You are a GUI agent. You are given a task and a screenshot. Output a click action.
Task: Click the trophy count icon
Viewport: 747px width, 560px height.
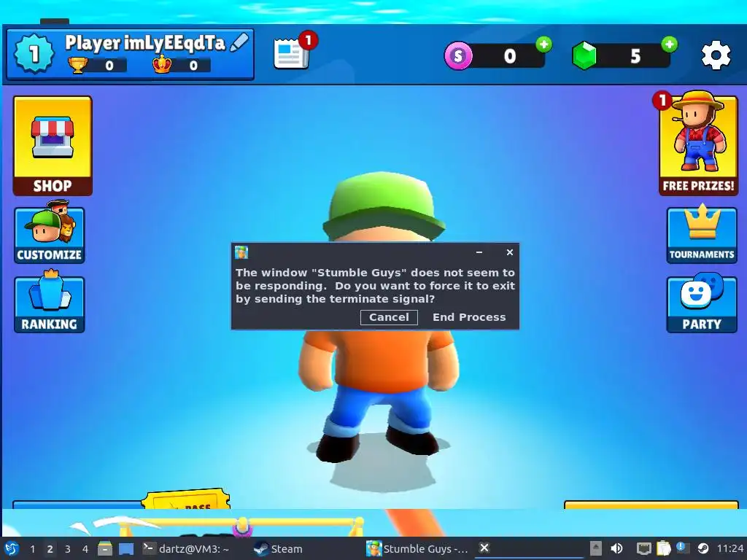pos(77,65)
